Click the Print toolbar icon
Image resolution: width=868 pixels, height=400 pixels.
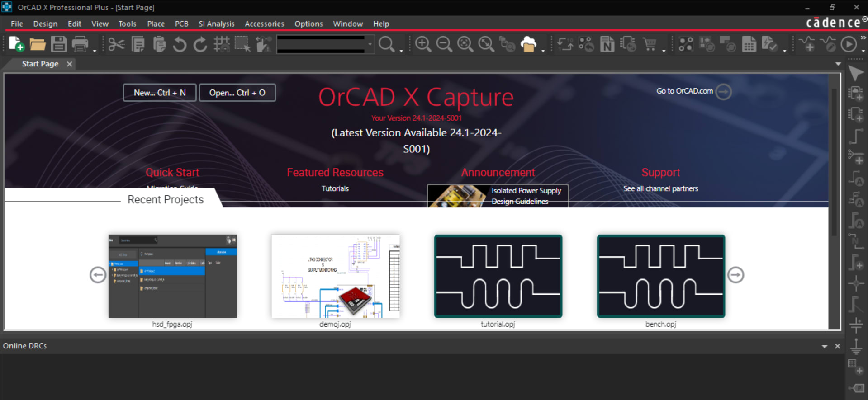pos(80,44)
